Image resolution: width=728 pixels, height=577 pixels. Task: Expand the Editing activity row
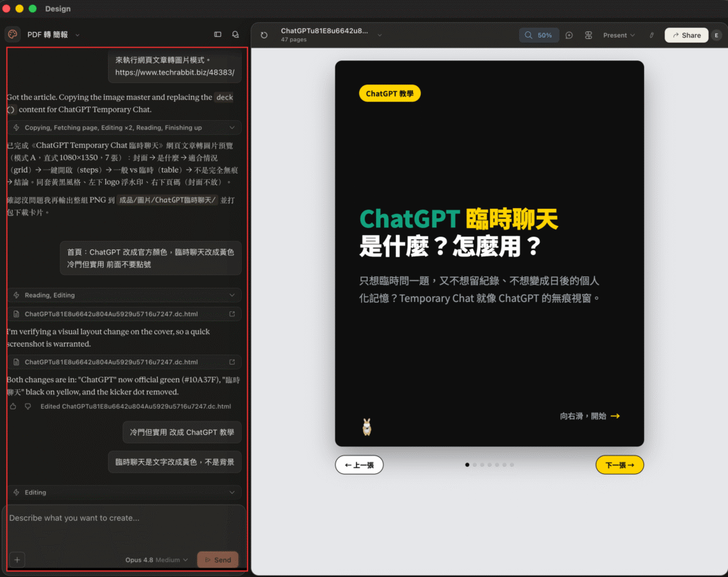(x=124, y=492)
